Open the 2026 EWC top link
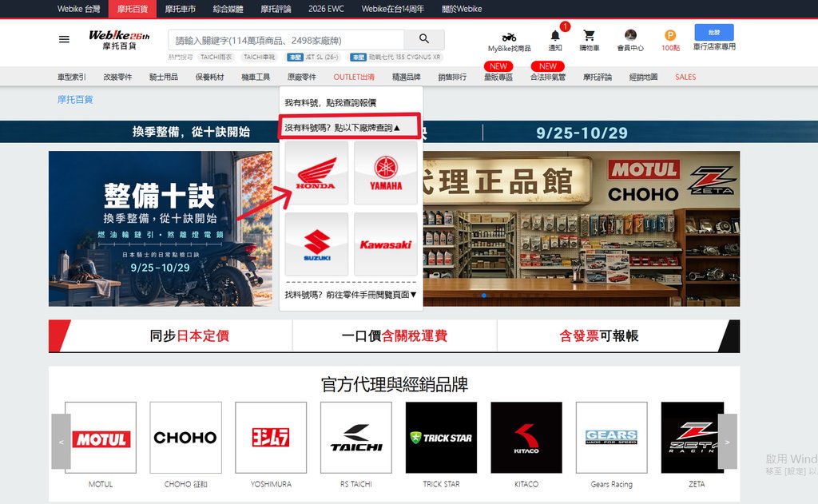 pyautogui.click(x=326, y=9)
